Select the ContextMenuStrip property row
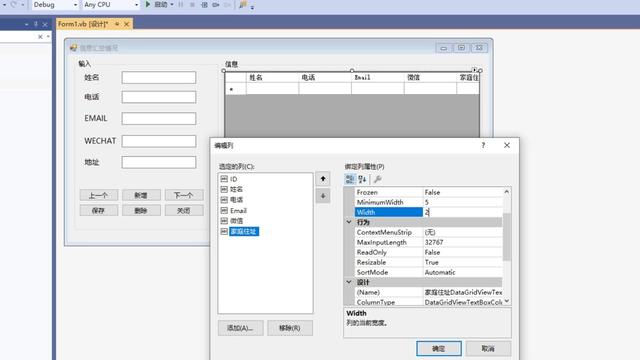The height and width of the screenshot is (360, 640). (x=429, y=232)
